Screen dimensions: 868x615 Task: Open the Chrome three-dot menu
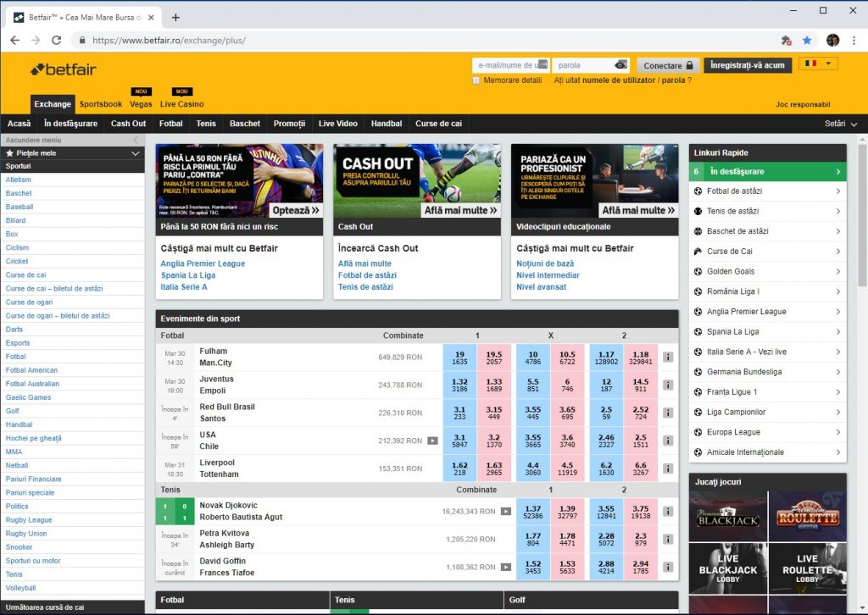[854, 41]
